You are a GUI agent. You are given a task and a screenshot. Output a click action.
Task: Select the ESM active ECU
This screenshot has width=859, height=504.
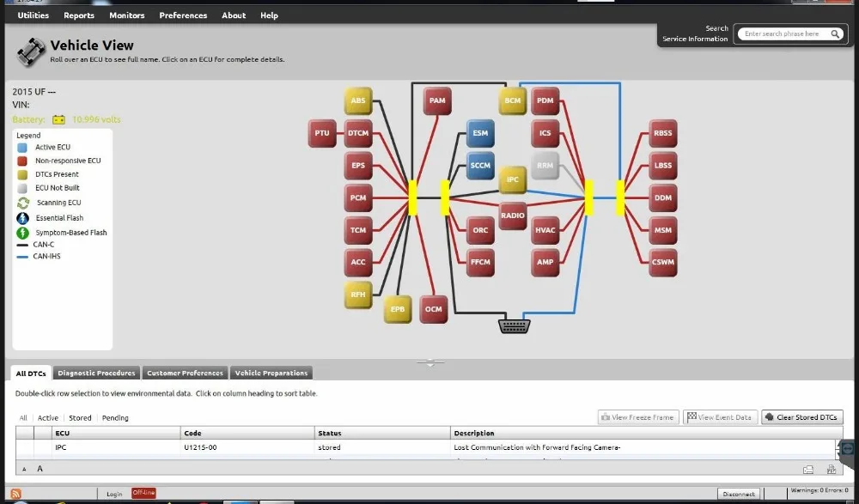(480, 133)
